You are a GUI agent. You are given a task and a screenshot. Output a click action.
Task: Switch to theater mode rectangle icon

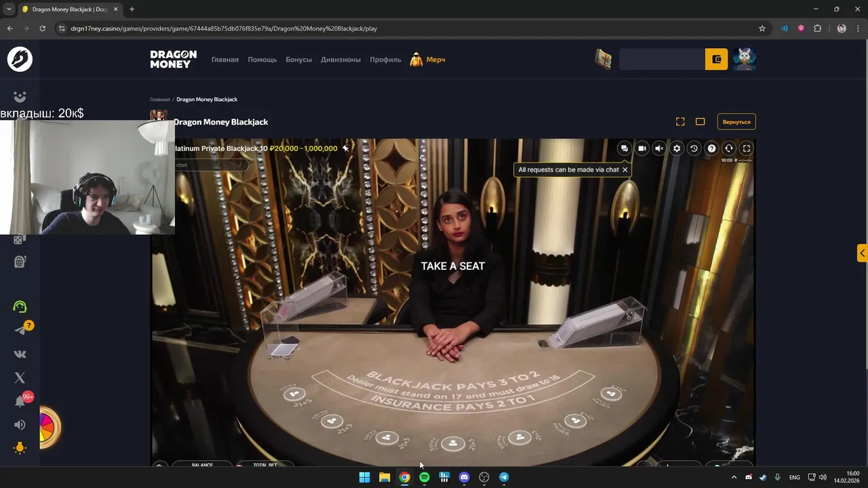click(701, 122)
